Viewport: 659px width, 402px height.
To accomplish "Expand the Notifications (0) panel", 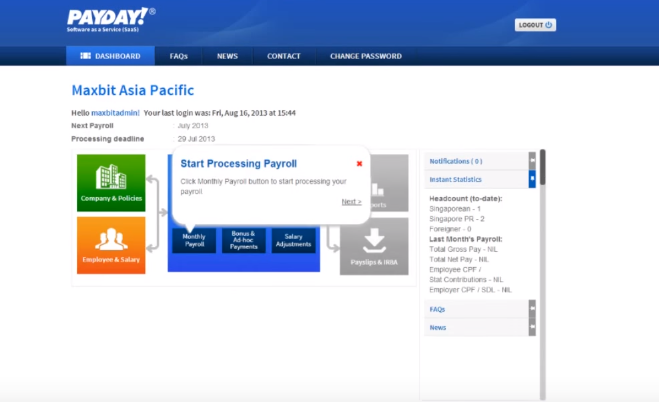I will click(476, 161).
